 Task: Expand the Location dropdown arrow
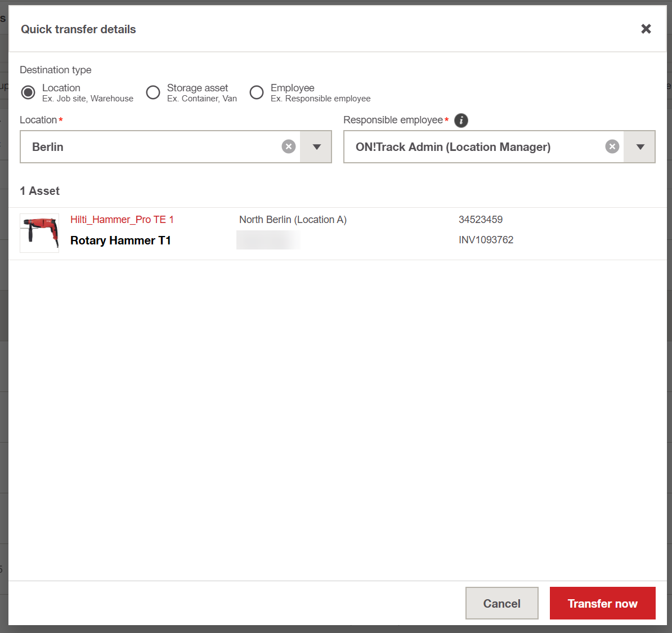tap(316, 147)
